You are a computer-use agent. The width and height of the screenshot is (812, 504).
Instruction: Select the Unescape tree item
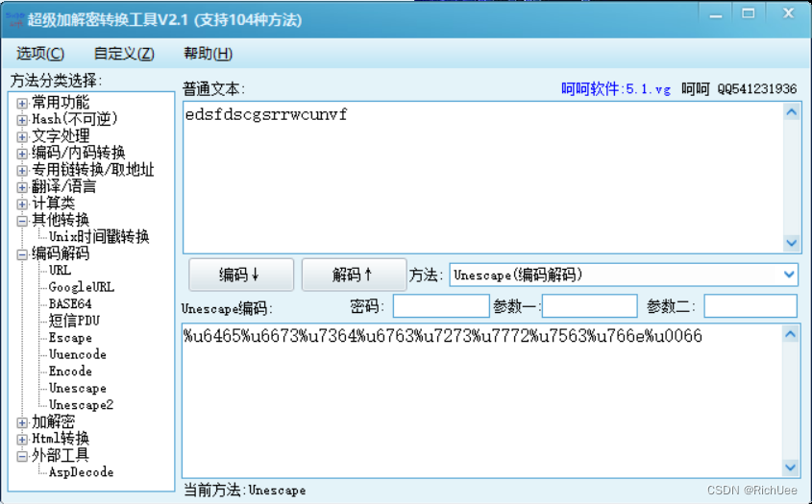[78, 388]
